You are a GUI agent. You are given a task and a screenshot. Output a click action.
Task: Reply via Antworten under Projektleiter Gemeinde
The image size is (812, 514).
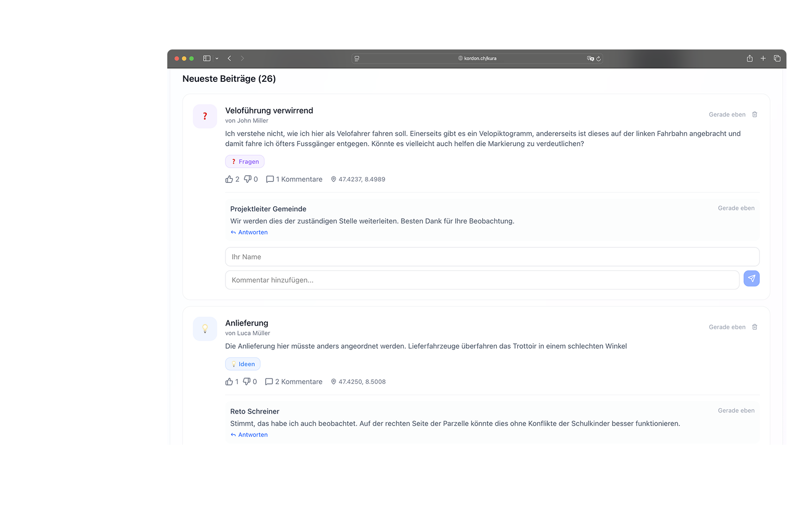249,232
